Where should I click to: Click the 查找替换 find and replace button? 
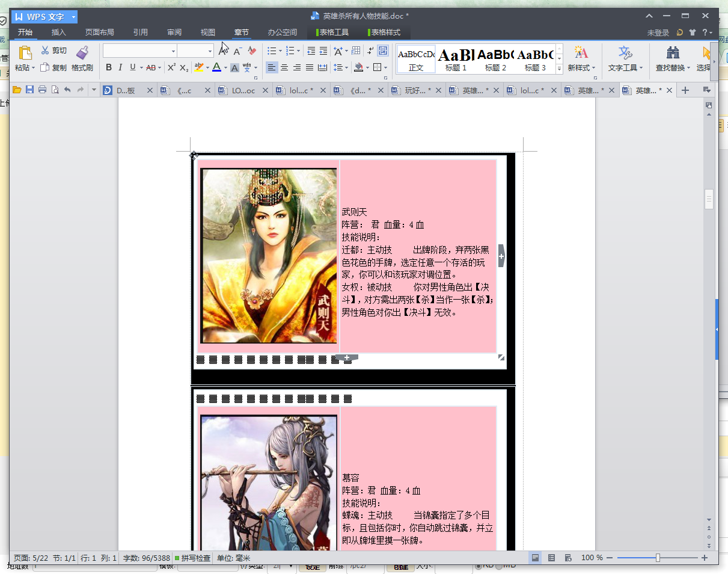click(673, 59)
